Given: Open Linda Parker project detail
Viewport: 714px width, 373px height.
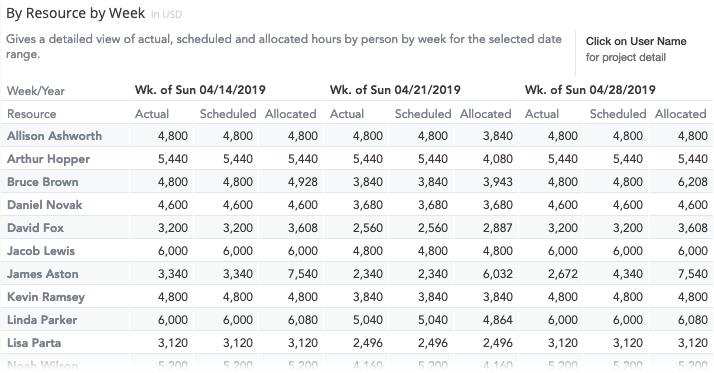Looking at the screenshot, I should pyautogui.click(x=42, y=320).
